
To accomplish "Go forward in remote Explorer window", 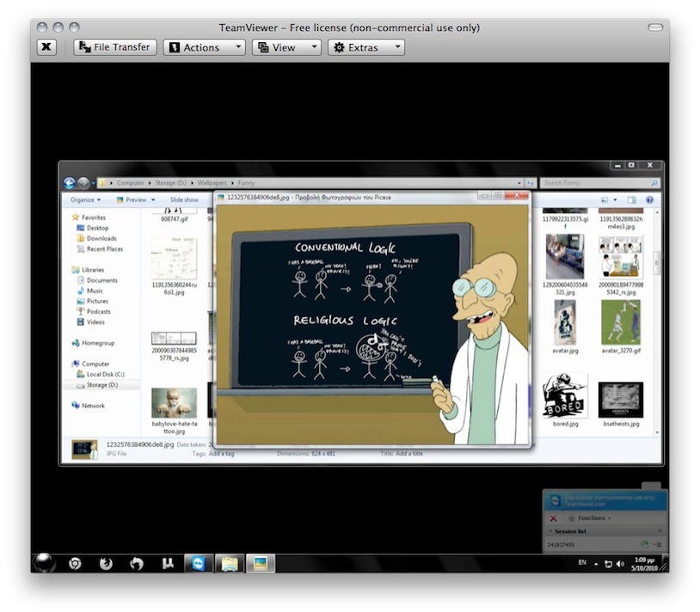I will click(x=83, y=183).
